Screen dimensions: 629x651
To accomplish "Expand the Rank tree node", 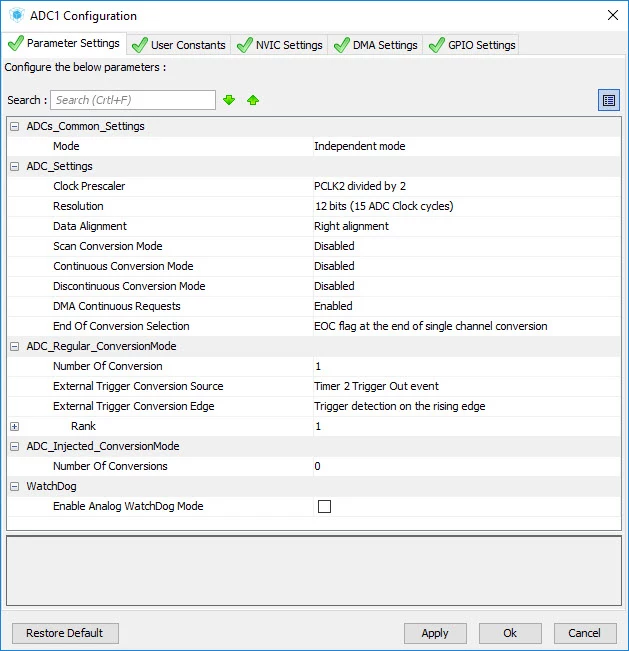I will tap(15, 426).
